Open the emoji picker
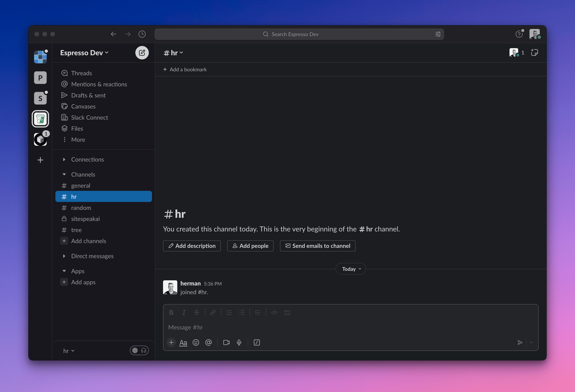Image resolution: width=575 pixels, height=392 pixels. pos(196,343)
